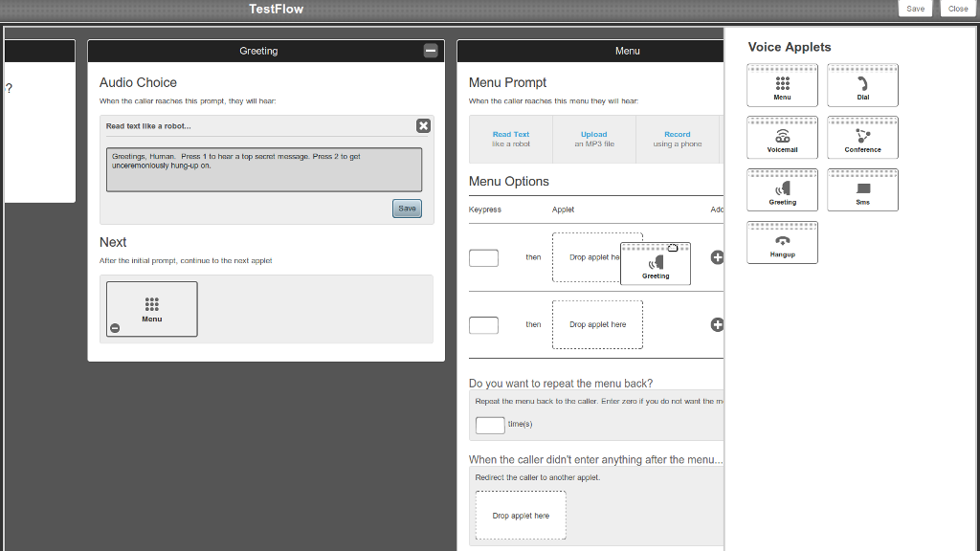The width and height of the screenshot is (980, 551).
Task: Edit the greeting message text area
Action: tap(264, 169)
